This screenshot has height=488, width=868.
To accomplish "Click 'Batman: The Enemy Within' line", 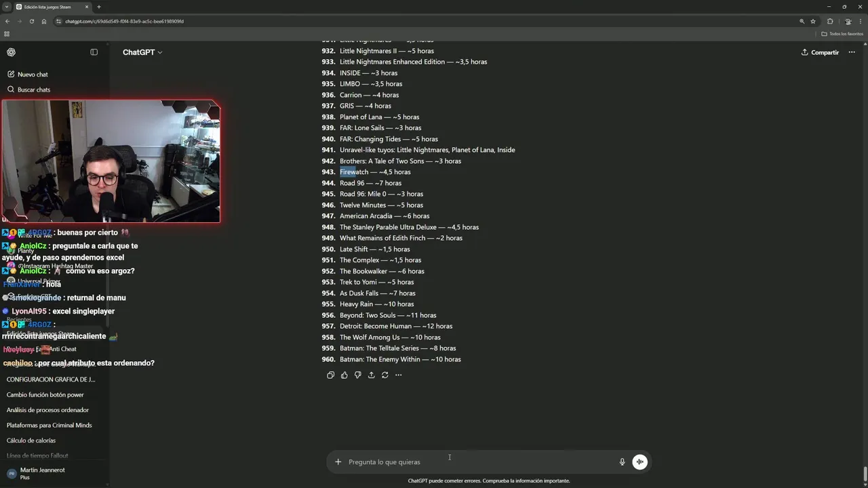I will (400, 359).
